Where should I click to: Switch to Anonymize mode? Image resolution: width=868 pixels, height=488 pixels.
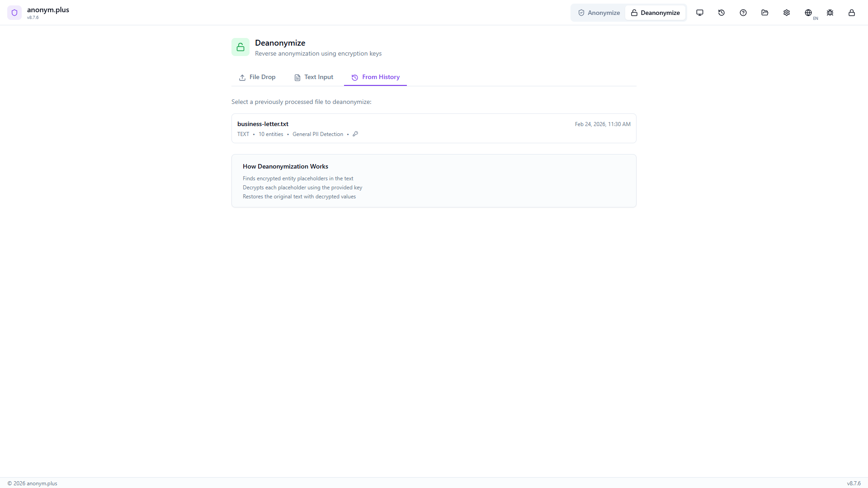[599, 13]
